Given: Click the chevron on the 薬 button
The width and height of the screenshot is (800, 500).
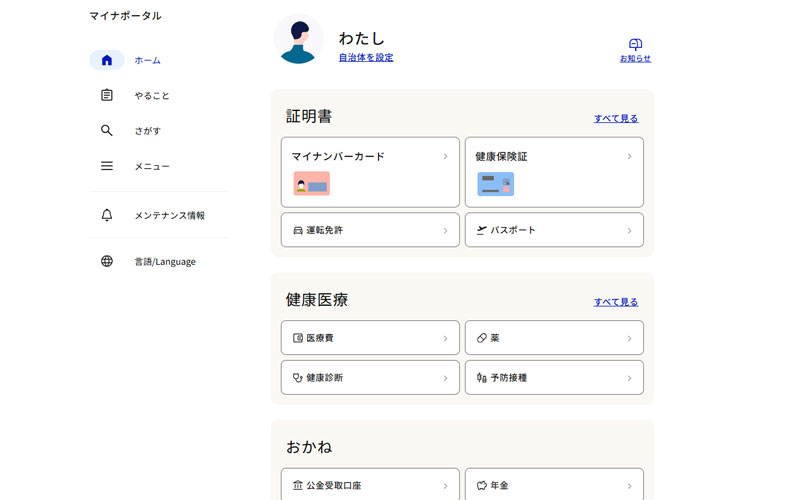Looking at the screenshot, I should coord(630,338).
